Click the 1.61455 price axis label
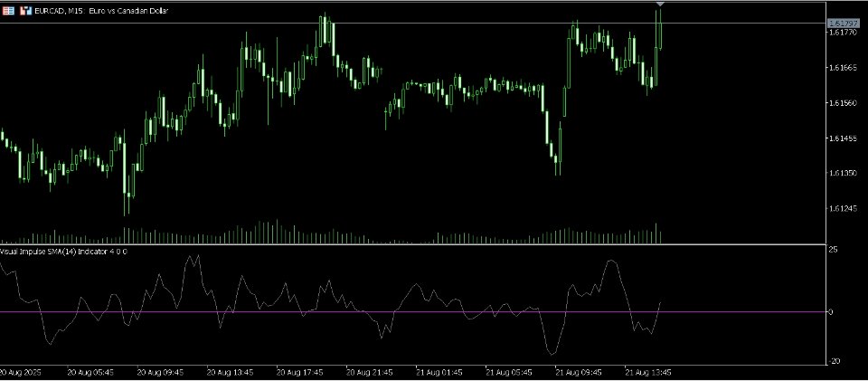 tap(842, 138)
